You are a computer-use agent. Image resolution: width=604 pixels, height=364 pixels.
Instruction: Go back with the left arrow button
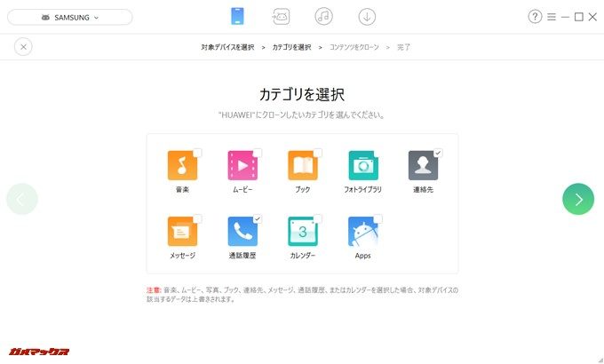pyautogui.click(x=22, y=199)
